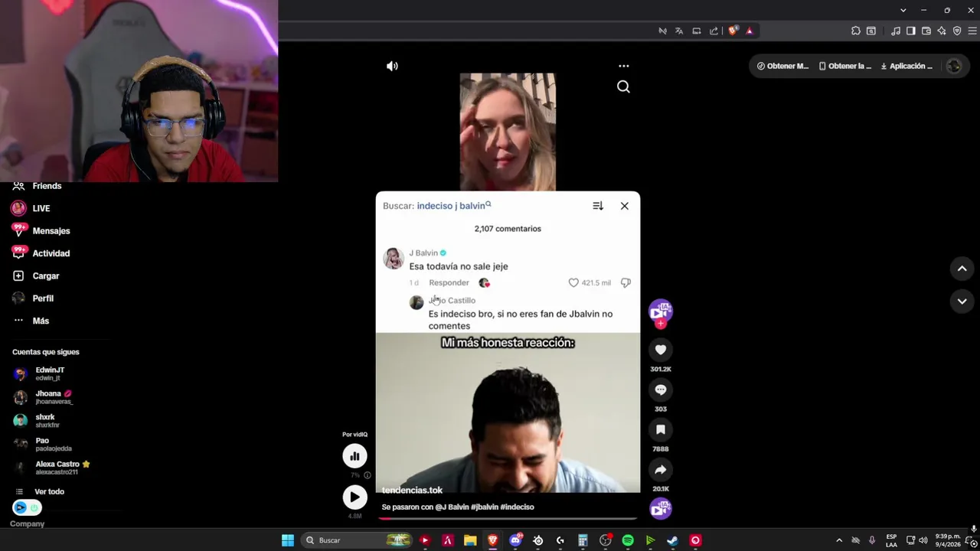This screenshot has width=980, height=551.
Task: Mute the TikTok video sound
Action: pos(392,66)
